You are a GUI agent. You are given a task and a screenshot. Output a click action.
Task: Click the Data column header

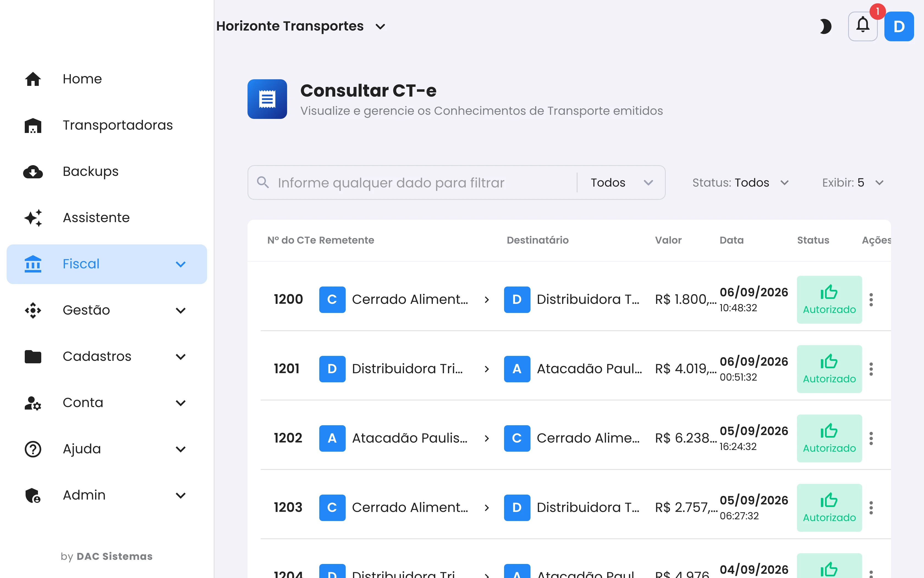click(x=732, y=240)
